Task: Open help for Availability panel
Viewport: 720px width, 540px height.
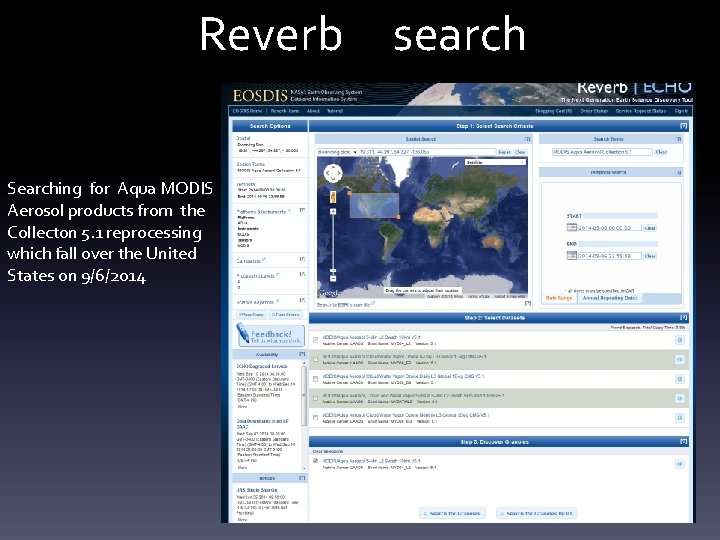Action: [x=302, y=354]
